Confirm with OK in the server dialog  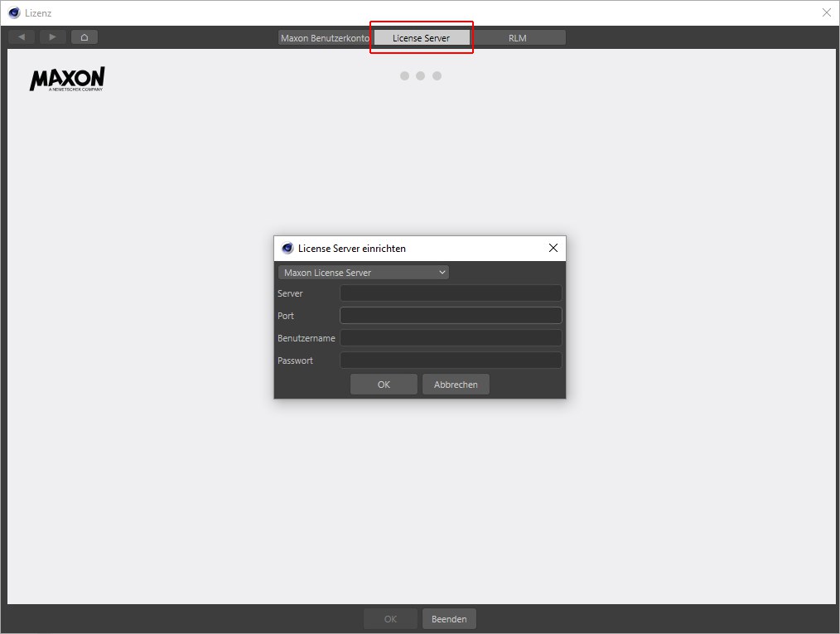(384, 385)
